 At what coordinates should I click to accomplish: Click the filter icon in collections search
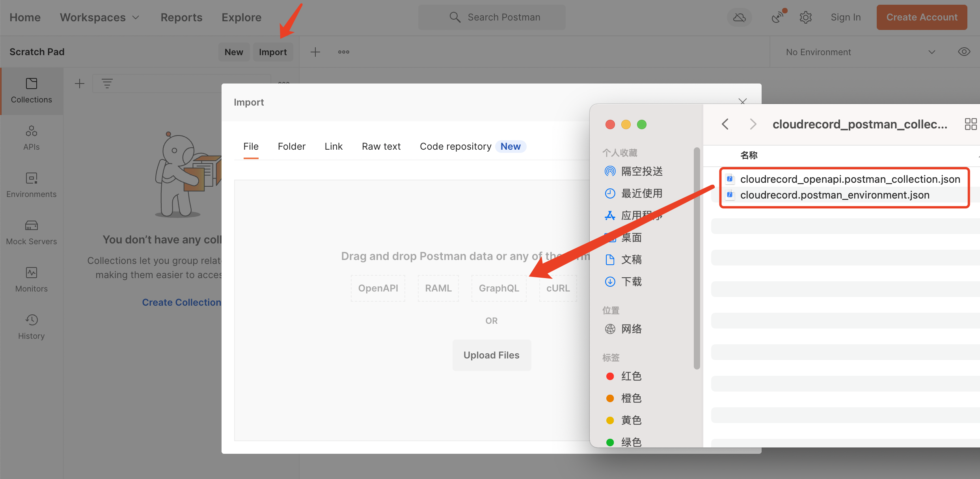[107, 84]
